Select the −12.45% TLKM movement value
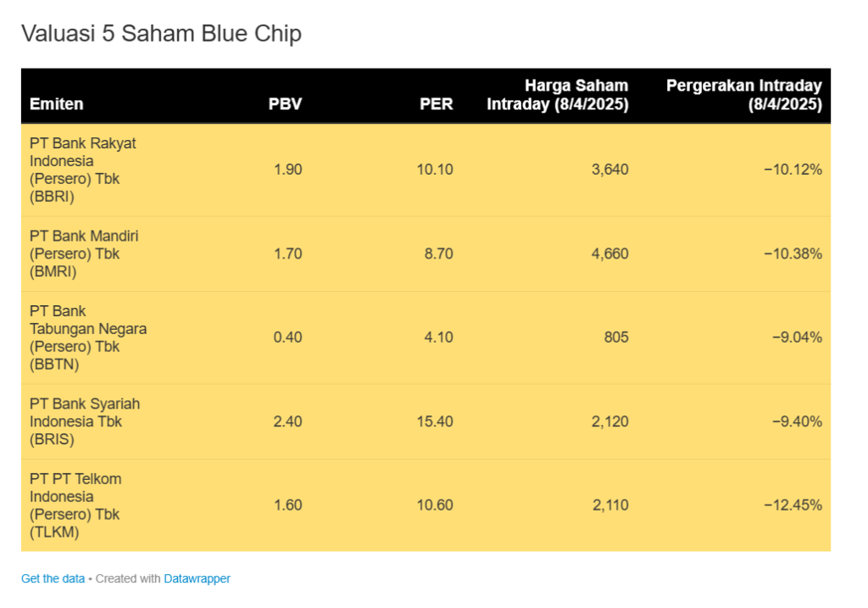This screenshot has height=608, width=868. [793, 505]
